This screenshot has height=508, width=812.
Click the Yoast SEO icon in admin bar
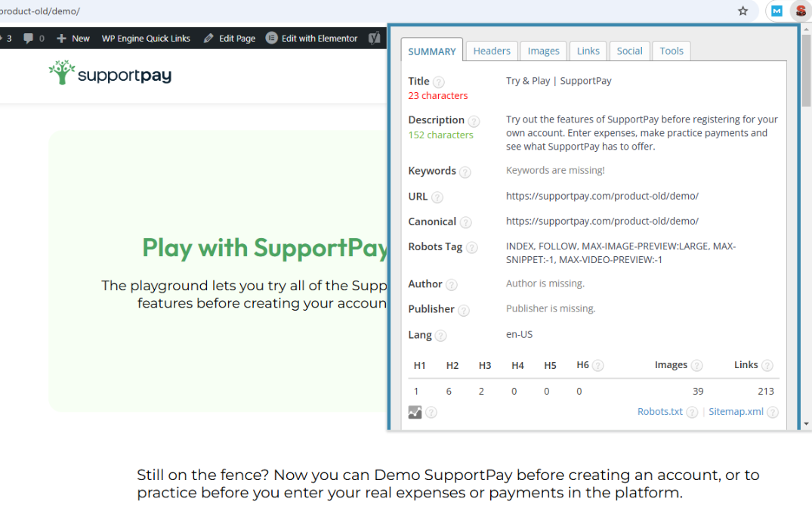(x=375, y=38)
